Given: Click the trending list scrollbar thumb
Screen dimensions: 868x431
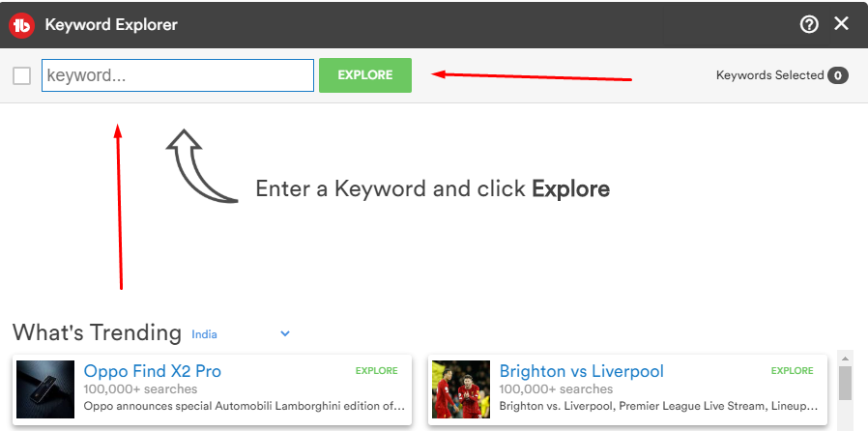Looking at the screenshot, I should (845, 383).
